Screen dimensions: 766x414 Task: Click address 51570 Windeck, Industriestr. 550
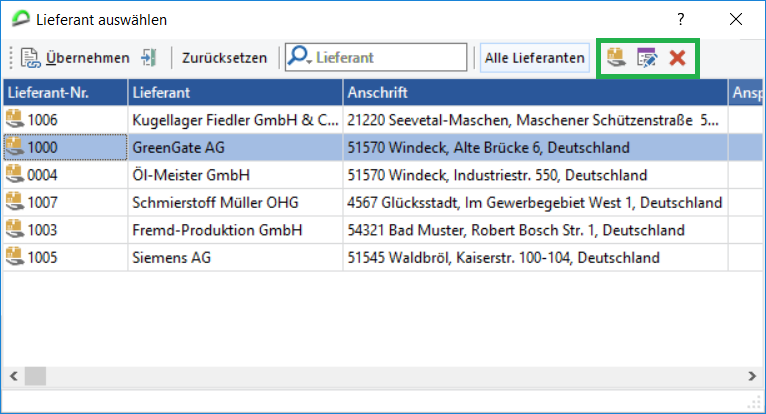tap(497, 174)
